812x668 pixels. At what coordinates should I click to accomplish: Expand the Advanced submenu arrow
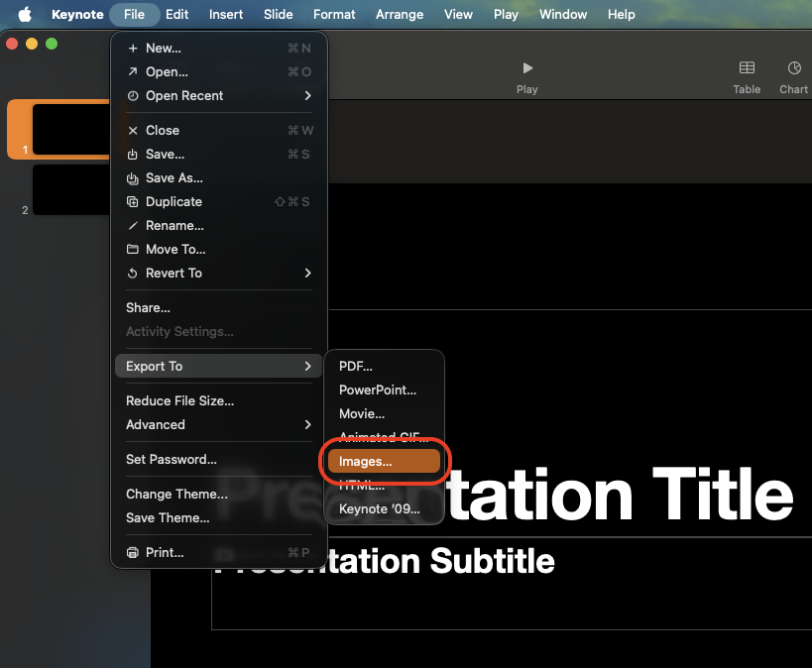click(x=308, y=424)
